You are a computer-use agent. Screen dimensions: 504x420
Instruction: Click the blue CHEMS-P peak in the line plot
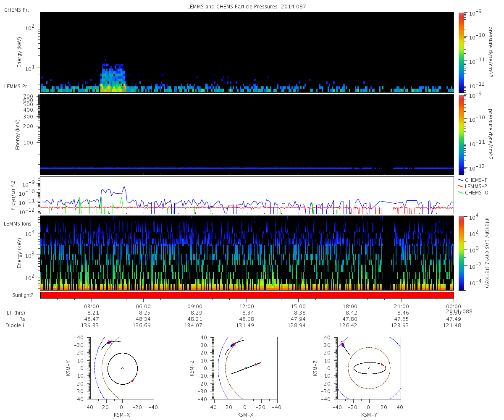tap(124, 187)
